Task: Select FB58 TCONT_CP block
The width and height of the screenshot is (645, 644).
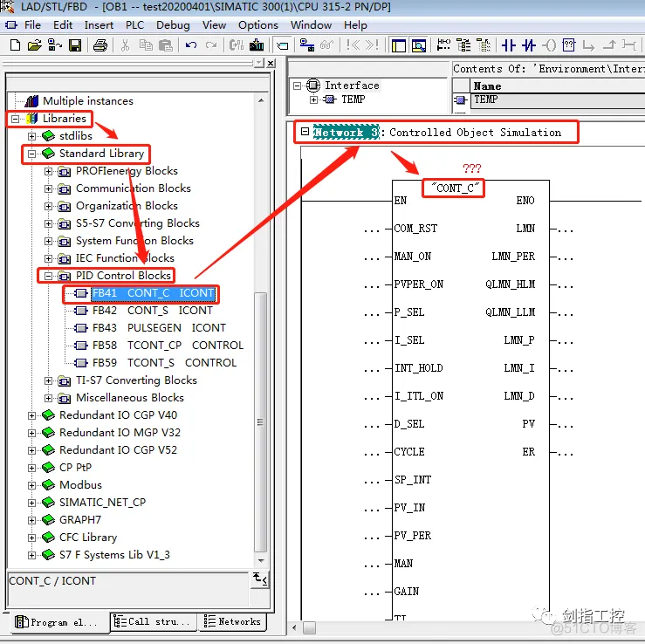Action: pyautogui.click(x=168, y=345)
